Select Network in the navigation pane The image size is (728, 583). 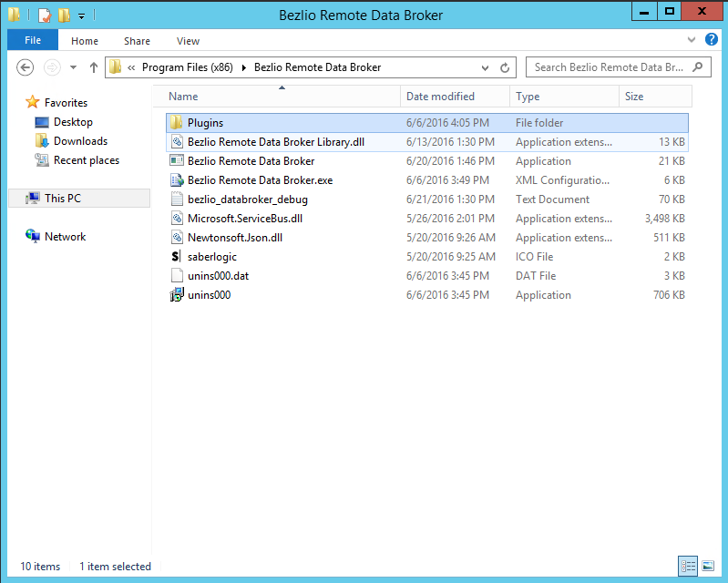pos(65,237)
